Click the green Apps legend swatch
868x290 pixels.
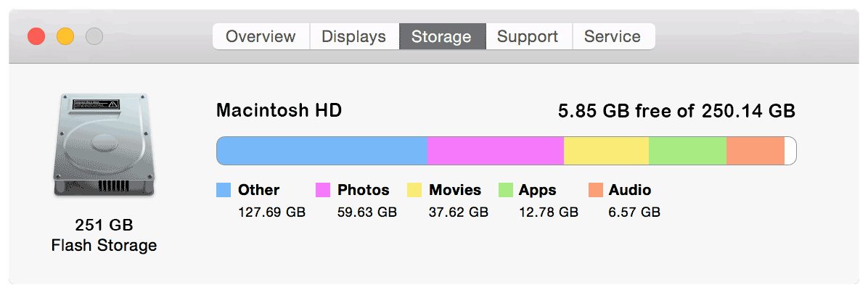[x=506, y=191]
